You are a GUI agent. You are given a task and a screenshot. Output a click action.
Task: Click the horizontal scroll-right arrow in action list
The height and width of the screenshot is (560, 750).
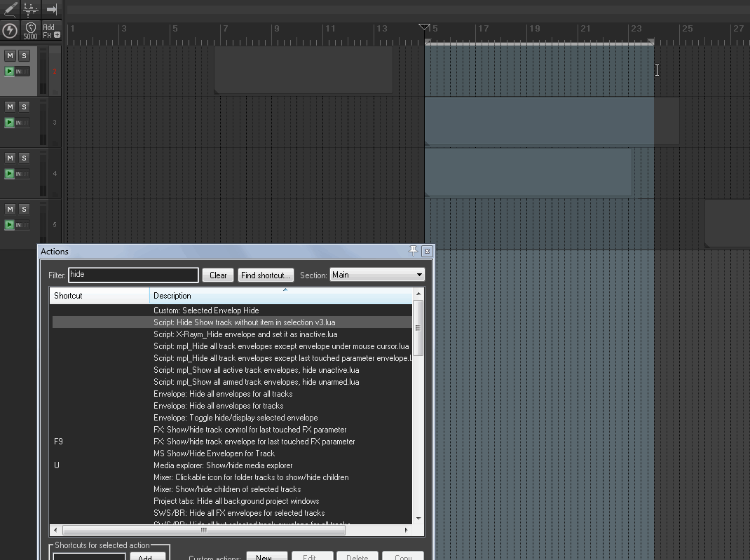point(406,530)
